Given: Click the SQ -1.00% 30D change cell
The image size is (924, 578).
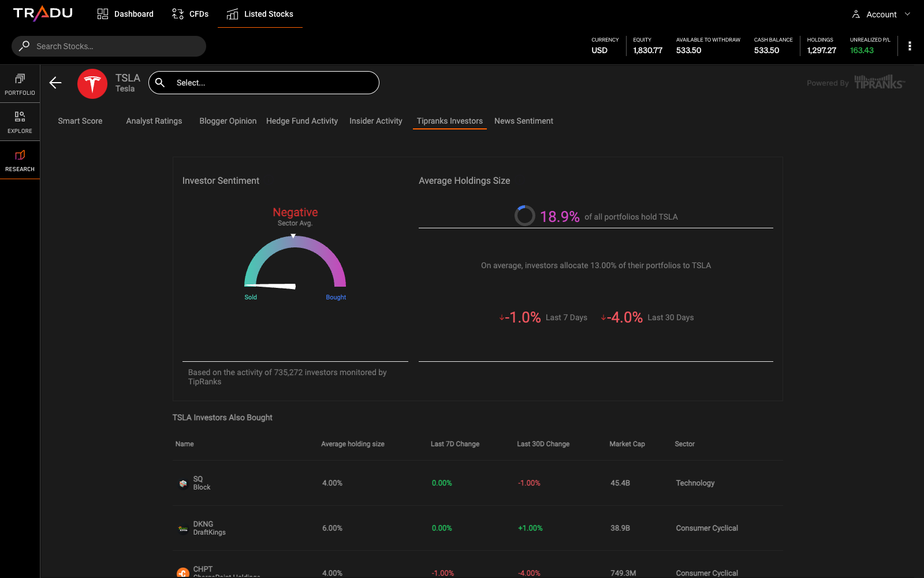Looking at the screenshot, I should tap(529, 483).
